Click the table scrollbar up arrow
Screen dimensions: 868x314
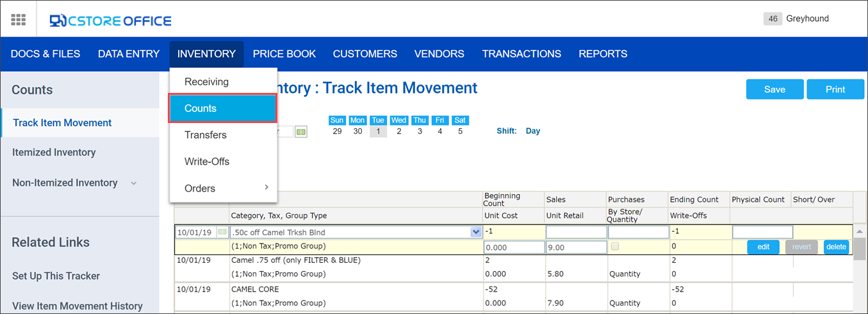[x=860, y=231]
